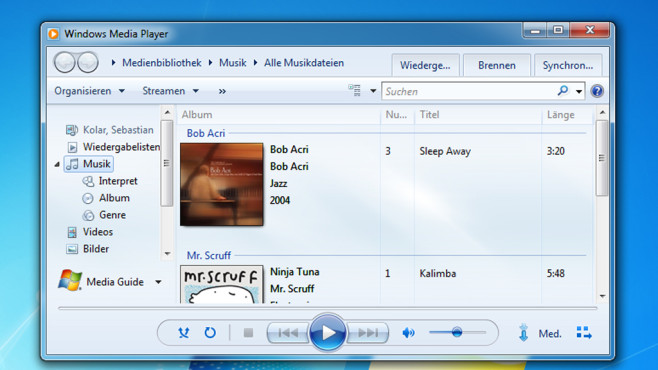
Task: Toggle shuffle mode on
Action: coord(183,333)
